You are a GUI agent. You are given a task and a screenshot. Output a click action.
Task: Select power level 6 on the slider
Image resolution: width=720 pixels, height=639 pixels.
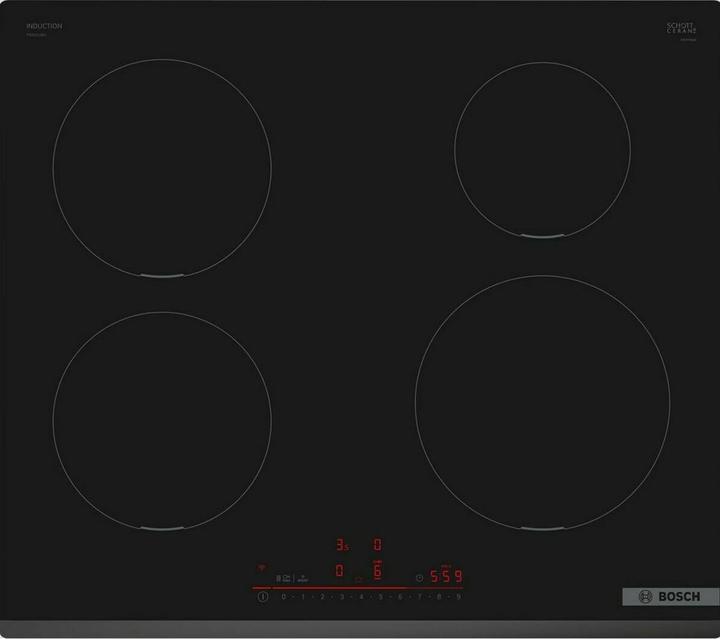(400, 597)
